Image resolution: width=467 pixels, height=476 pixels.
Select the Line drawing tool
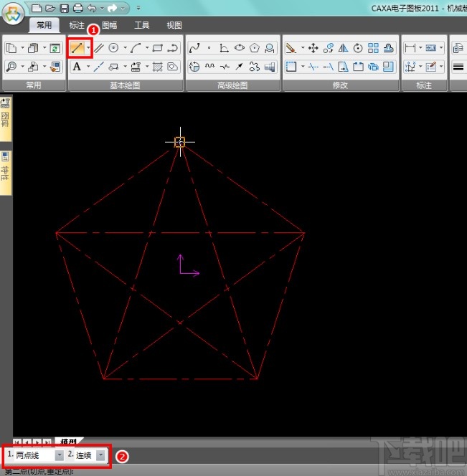click(77, 49)
